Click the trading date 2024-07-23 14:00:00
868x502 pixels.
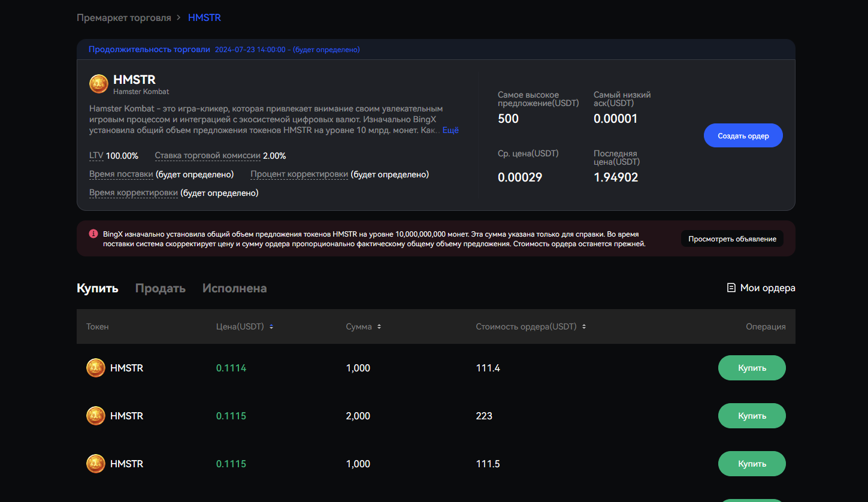click(250, 50)
